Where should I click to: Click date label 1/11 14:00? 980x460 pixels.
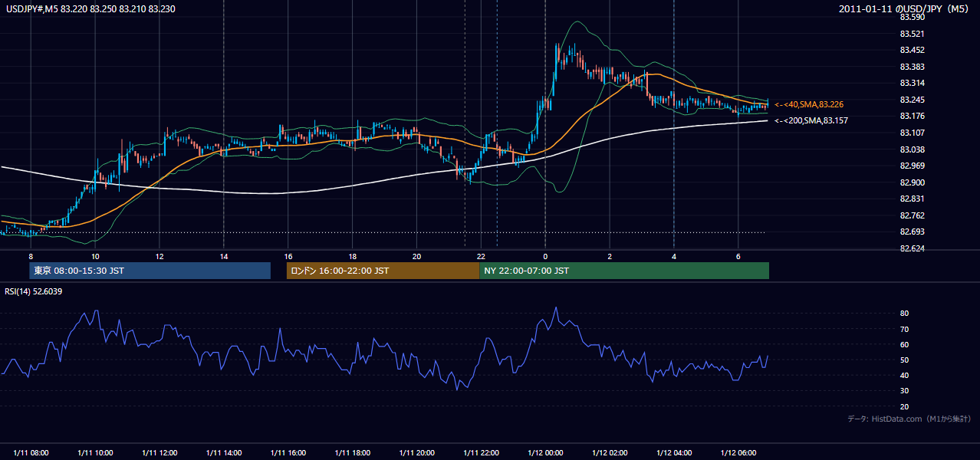click(224, 453)
